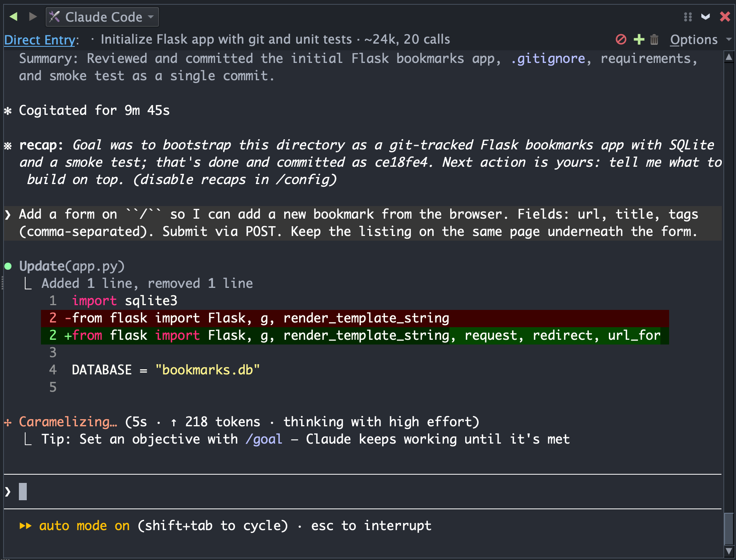736x560 pixels.
Task: Click the panel drag grip icon
Action: coord(688,17)
